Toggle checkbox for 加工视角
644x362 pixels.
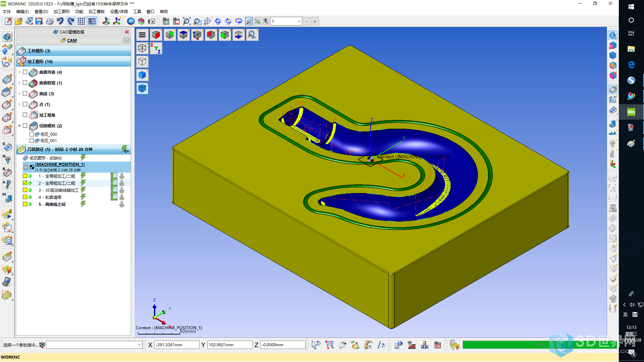[x=25, y=115]
